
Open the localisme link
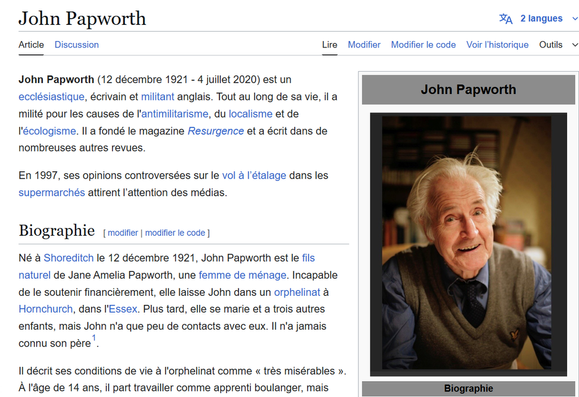(250, 114)
